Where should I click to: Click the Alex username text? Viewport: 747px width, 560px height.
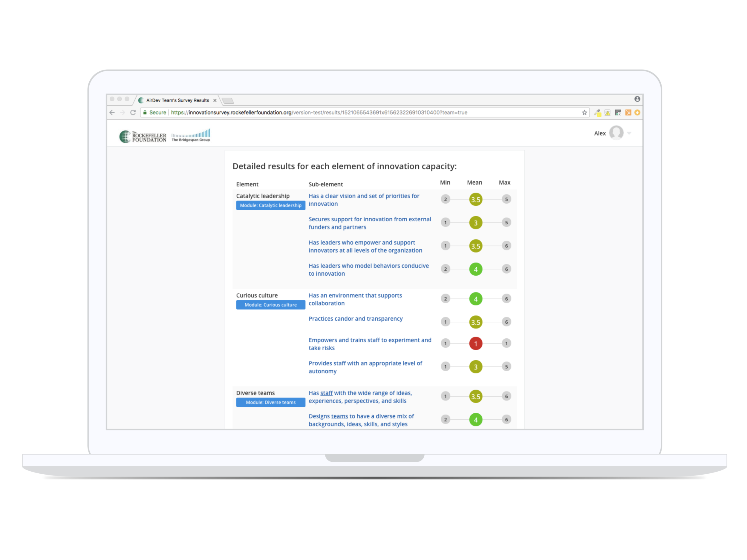(x=600, y=133)
